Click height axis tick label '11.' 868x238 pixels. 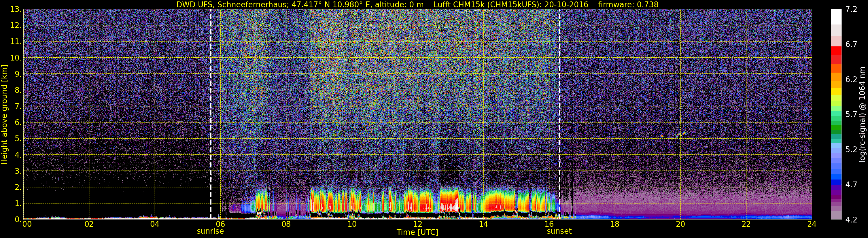[x=16, y=42]
